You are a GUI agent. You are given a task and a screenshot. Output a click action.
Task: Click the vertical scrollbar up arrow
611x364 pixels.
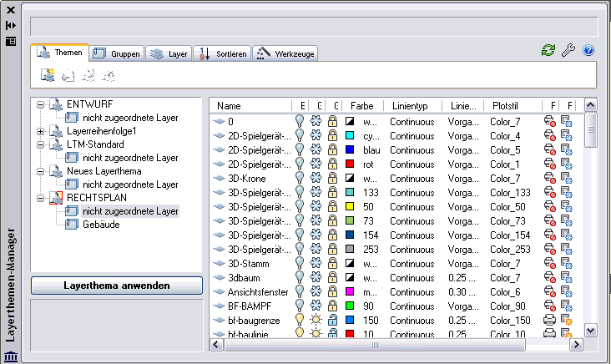click(590, 105)
